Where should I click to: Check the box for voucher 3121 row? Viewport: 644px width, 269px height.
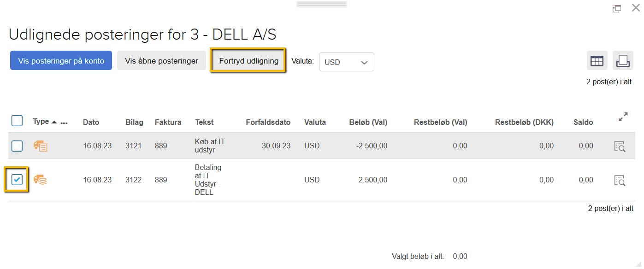point(17,146)
